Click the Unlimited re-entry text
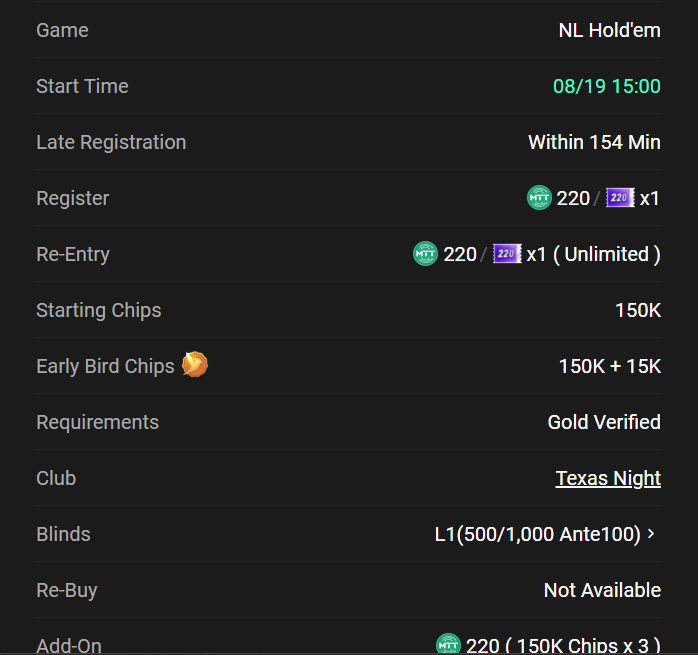Screen dimensions: 698x655 [x=607, y=254]
